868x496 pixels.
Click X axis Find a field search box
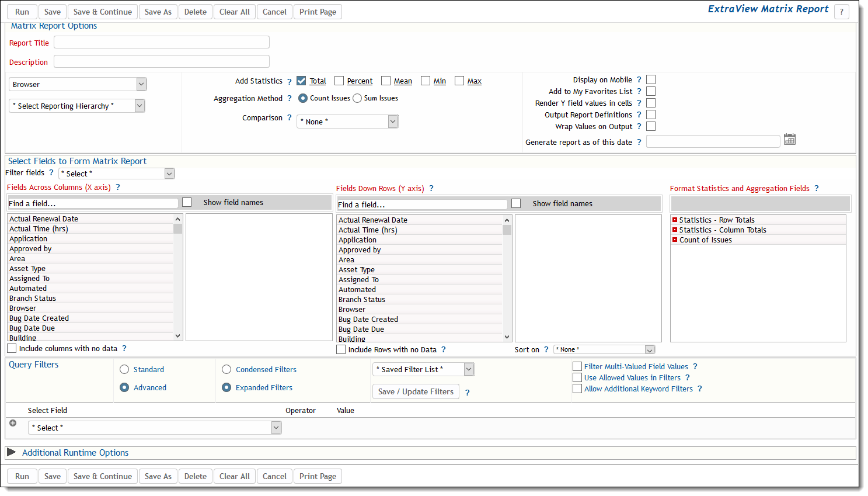[x=93, y=203]
